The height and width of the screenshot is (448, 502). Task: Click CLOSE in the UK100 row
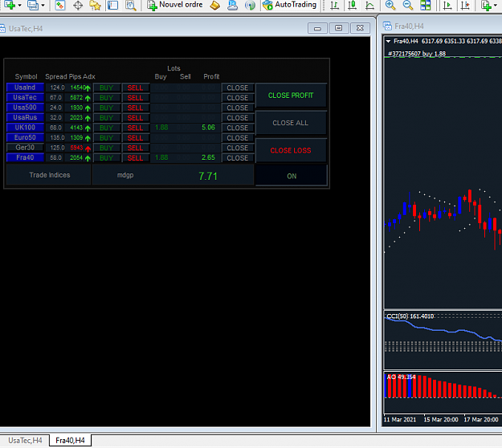click(238, 128)
